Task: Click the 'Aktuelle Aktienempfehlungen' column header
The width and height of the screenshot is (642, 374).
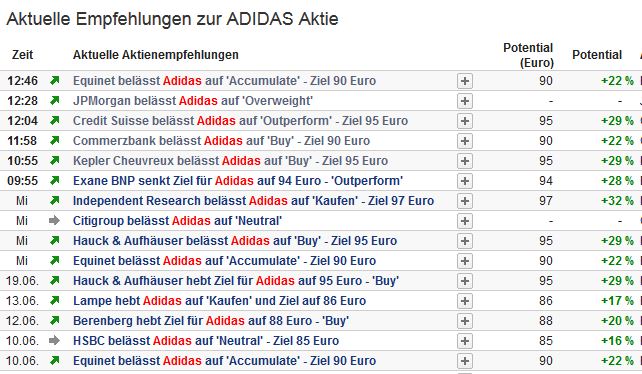Action: coord(156,55)
